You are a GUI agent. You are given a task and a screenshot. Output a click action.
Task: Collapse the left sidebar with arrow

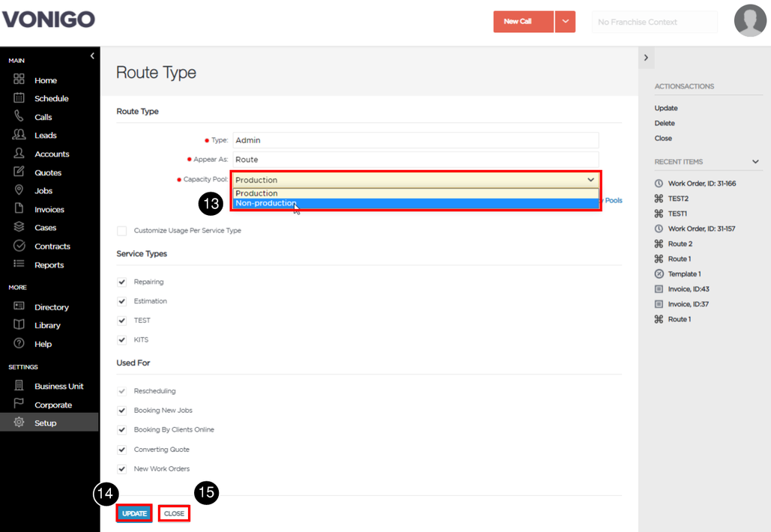(92, 56)
